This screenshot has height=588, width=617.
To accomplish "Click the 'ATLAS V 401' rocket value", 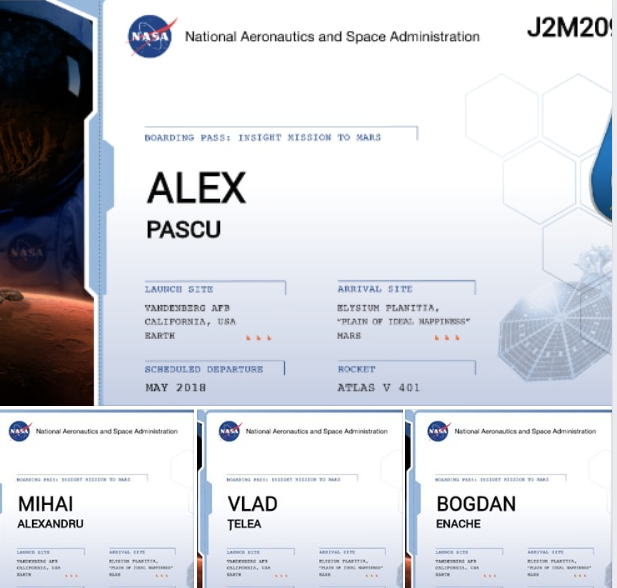I will (379, 388).
